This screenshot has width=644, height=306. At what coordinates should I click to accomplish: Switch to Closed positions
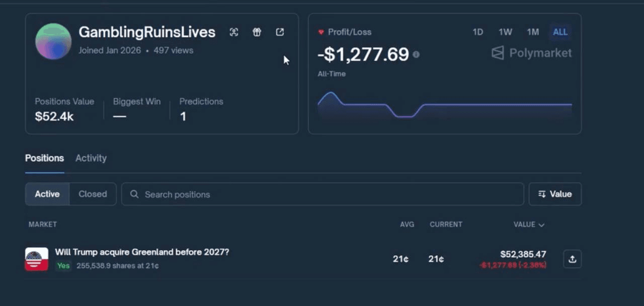93,194
